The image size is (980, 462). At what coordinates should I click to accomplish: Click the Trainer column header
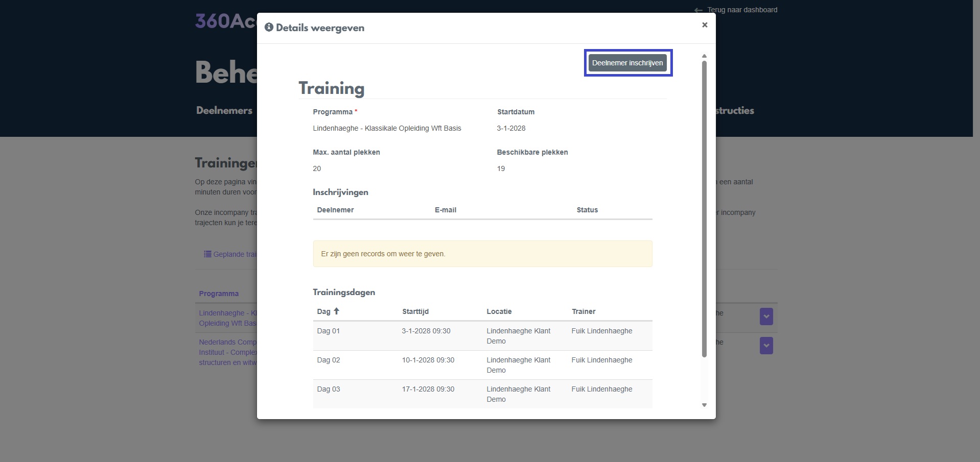click(584, 311)
